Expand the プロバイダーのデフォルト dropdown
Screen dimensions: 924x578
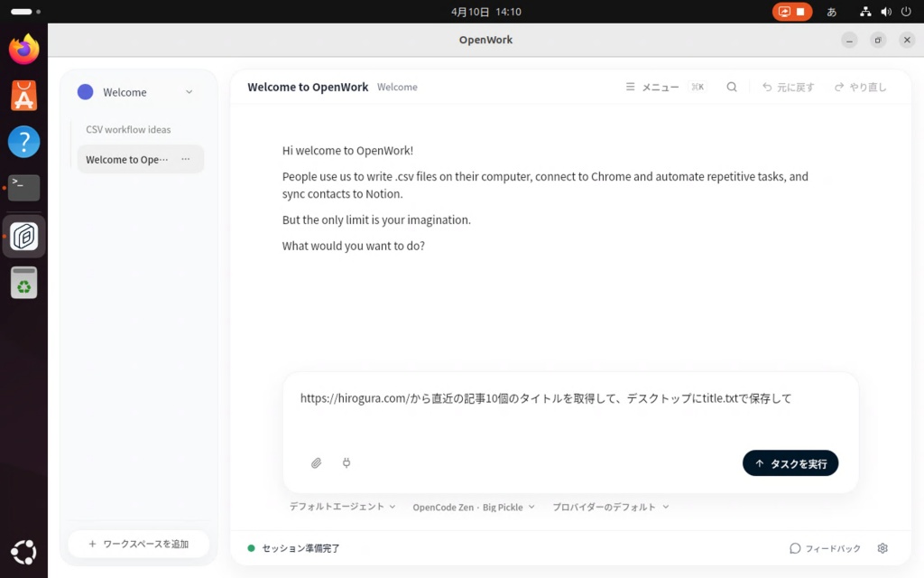(x=610, y=508)
